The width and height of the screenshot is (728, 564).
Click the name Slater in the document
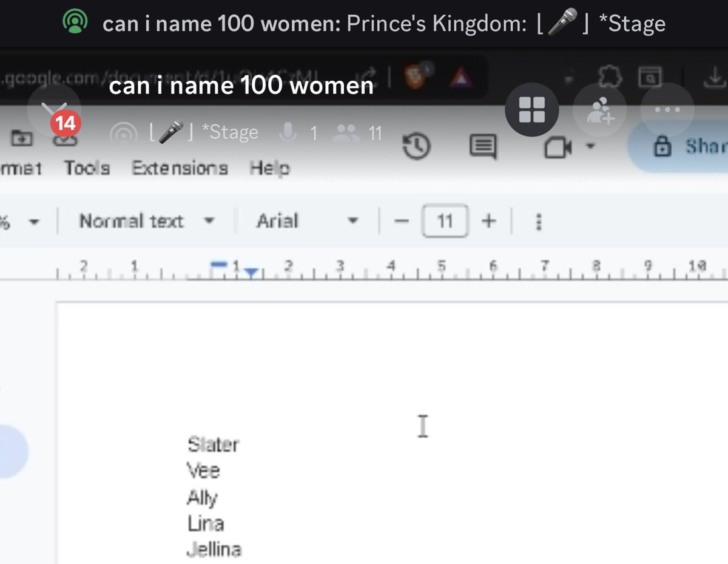(213, 444)
